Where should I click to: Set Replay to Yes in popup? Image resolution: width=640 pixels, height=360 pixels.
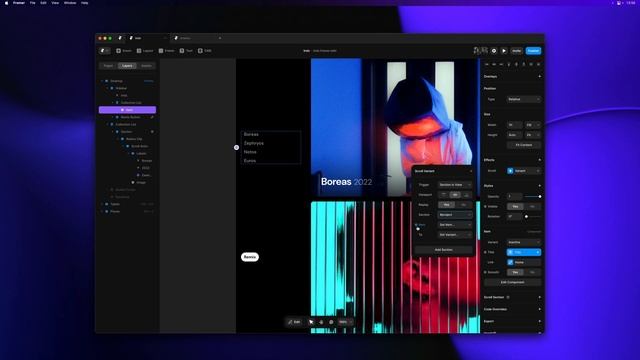click(x=446, y=204)
